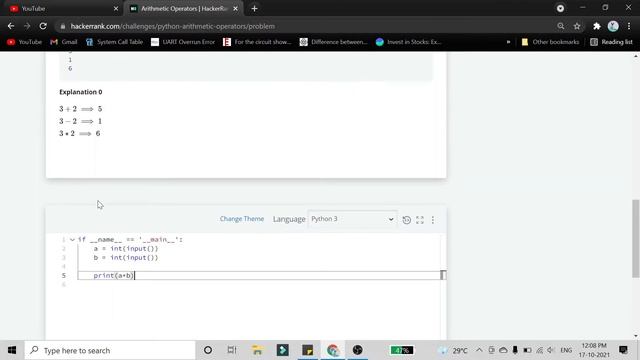Click the 'Type here to search' box
This screenshot has width=640, height=360.
point(110,350)
